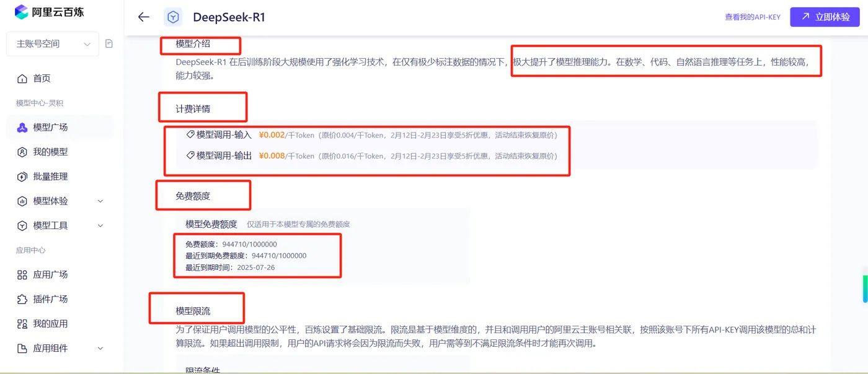Expand the 应用组件 menu chevron
This screenshot has height=374, width=868.
100,349
